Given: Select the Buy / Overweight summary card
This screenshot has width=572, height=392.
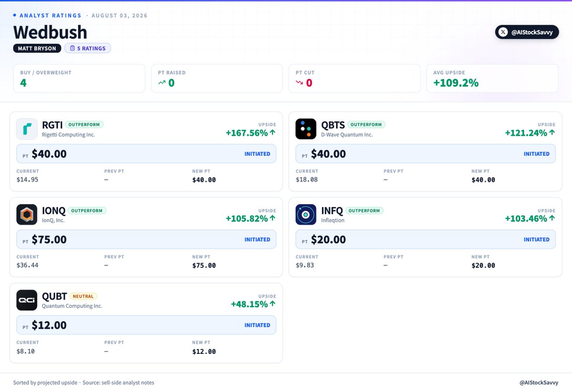Looking at the screenshot, I should 79,79.
